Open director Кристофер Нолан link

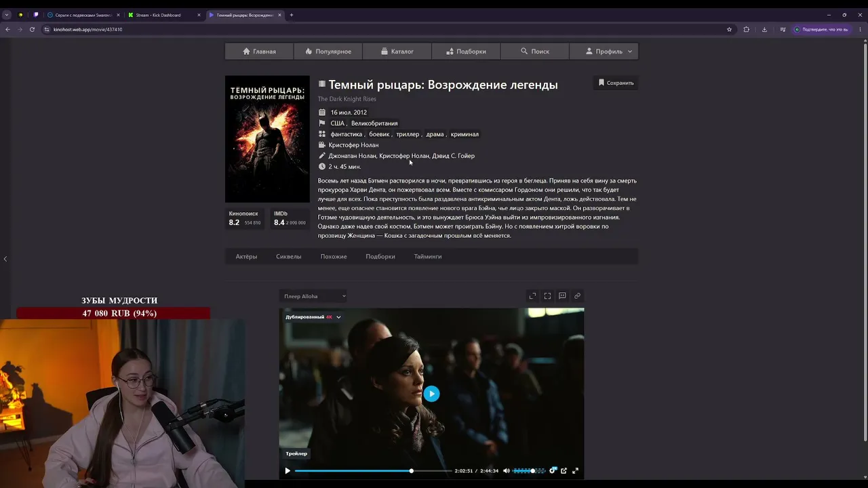(353, 145)
